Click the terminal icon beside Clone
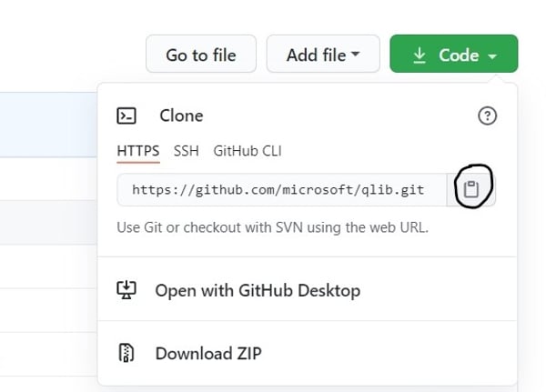The width and height of the screenshot is (546, 392). (126, 116)
